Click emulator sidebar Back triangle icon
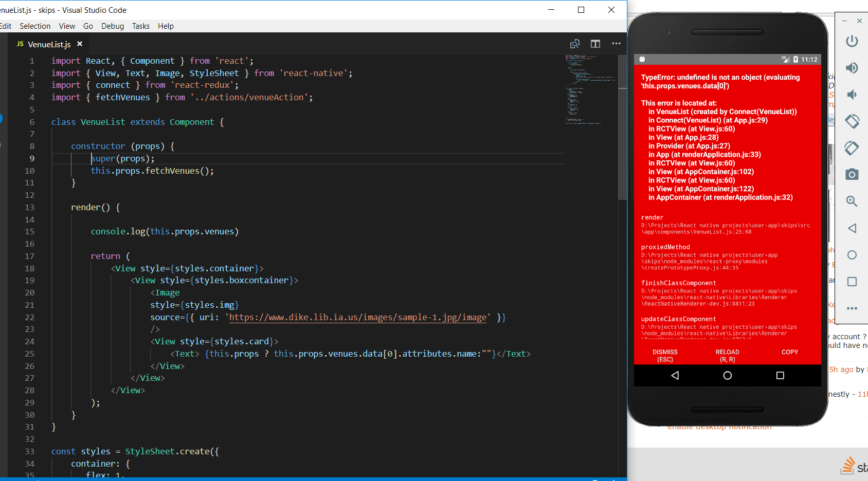This screenshot has height=481, width=868. coord(852,228)
